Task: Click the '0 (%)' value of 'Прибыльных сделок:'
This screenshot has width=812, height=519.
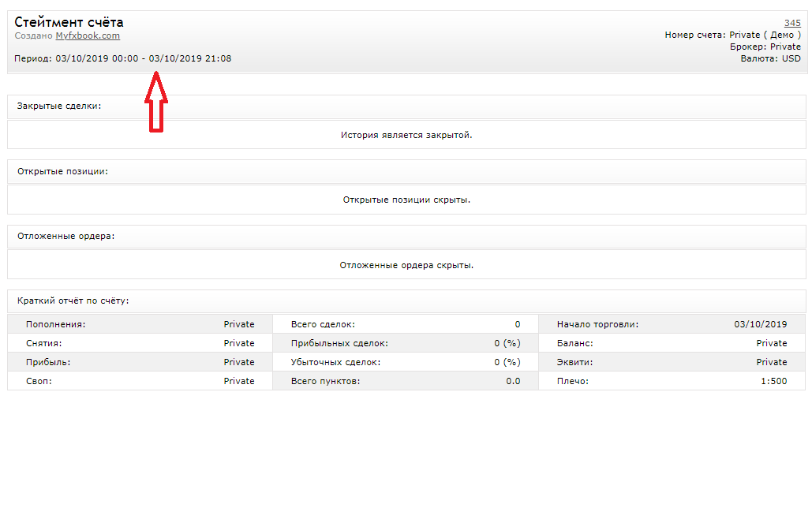Action: 507,343
